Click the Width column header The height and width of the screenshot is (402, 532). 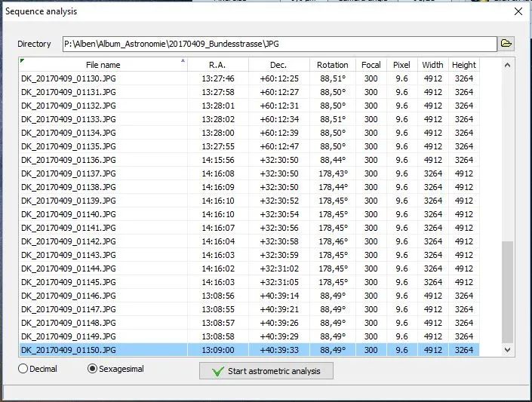click(432, 65)
